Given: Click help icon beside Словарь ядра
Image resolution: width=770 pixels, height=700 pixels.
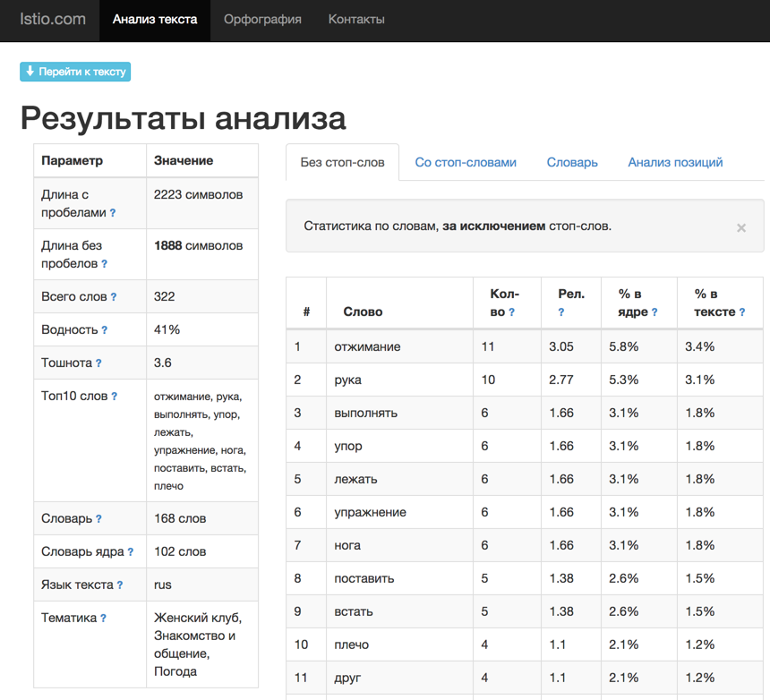Looking at the screenshot, I should [131, 552].
